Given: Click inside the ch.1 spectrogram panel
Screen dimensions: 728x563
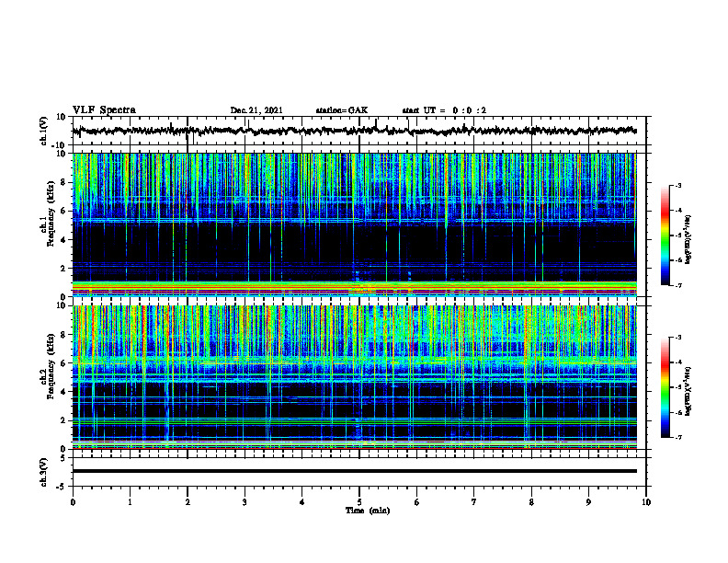Looking at the screenshot, I should coord(354,224).
